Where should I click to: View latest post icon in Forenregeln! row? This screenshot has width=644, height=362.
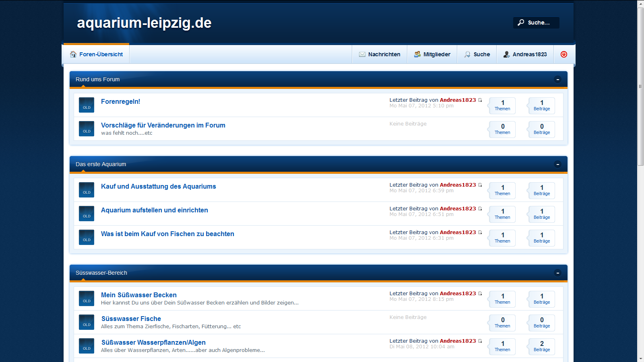(x=480, y=100)
